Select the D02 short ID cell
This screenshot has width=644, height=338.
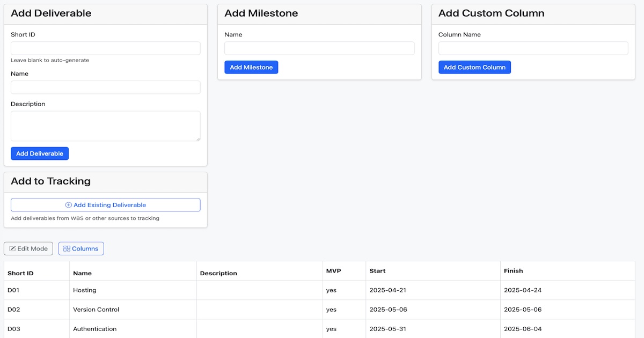coord(36,310)
